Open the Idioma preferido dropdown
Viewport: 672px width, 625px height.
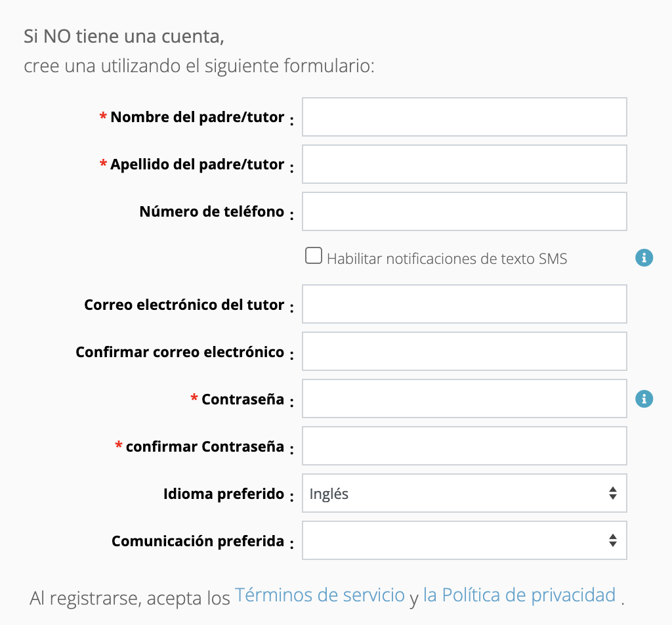click(464, 493)
